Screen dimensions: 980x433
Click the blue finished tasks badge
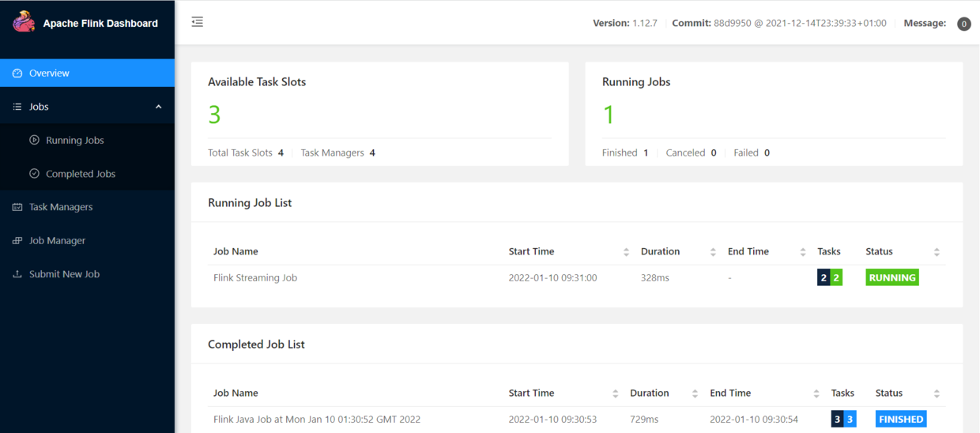click(850, 420)
